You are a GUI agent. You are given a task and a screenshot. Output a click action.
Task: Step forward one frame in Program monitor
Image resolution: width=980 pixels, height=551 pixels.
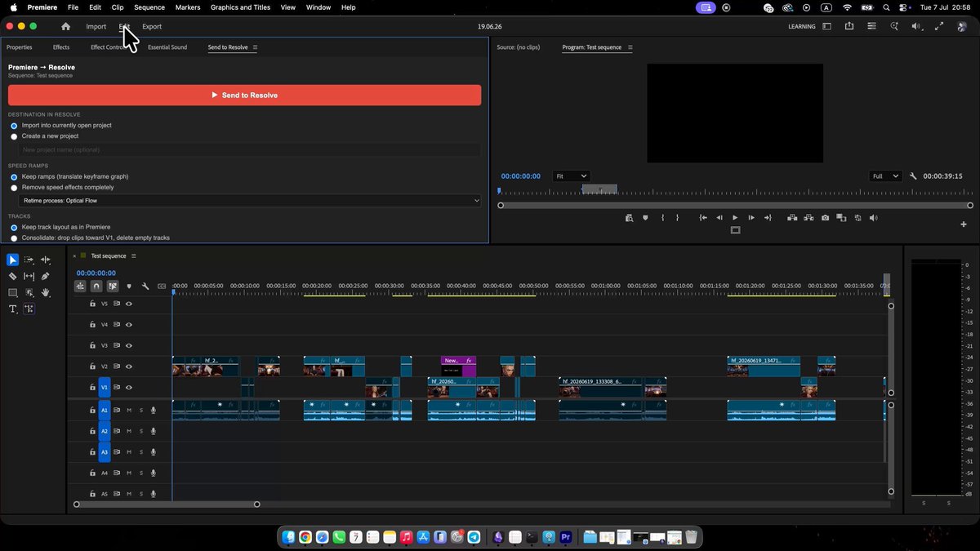click(751, 218)
